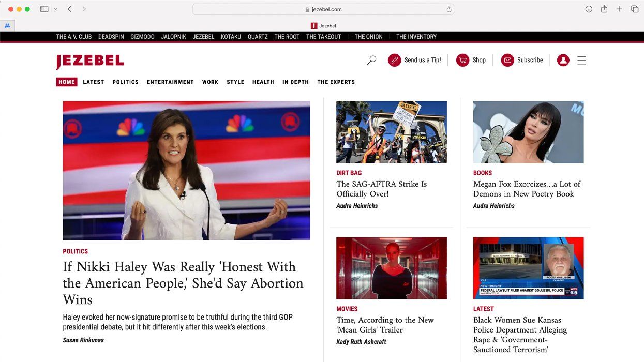
Task: Open the user account profile icon
Action: tap(563, 59)
